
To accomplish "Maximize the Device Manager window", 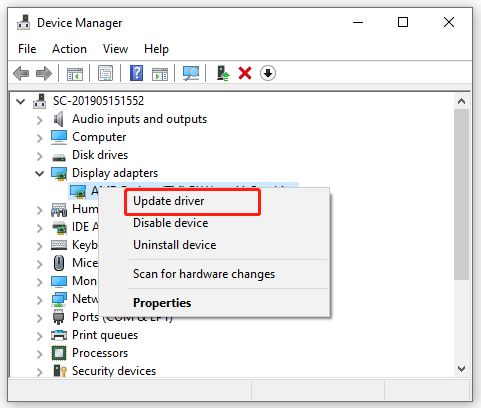I will click(x=403, y=23).
